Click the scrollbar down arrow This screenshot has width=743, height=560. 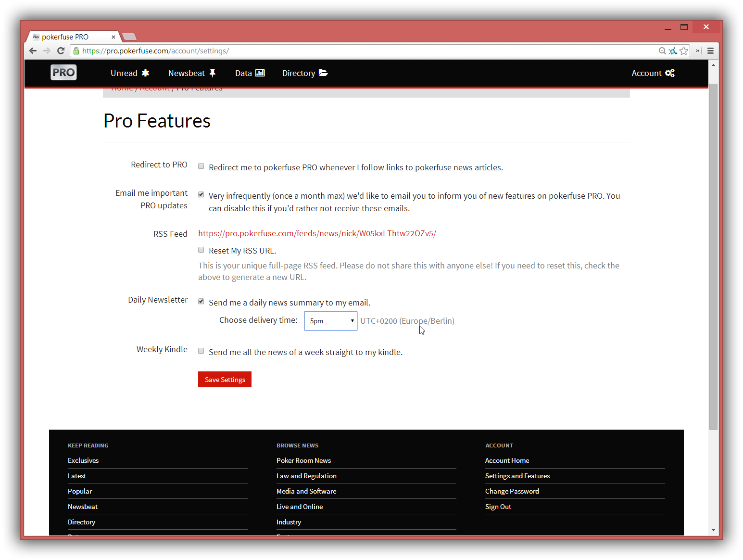(x=713, y=530)
